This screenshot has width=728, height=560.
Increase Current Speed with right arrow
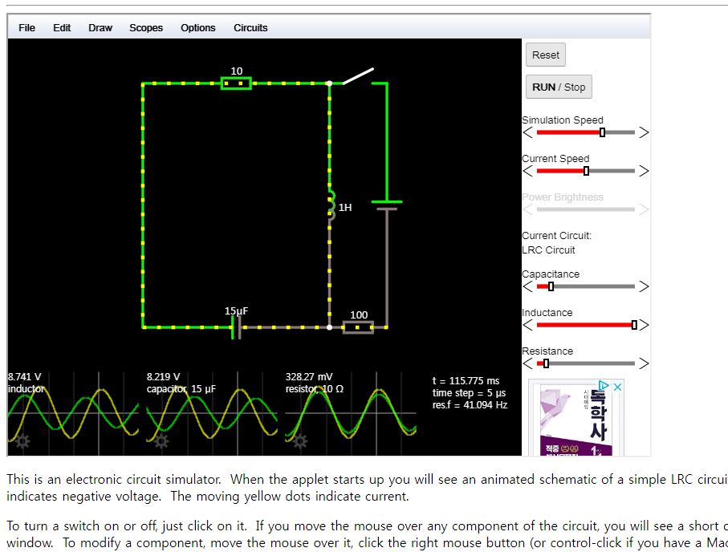tap(644, 171)
